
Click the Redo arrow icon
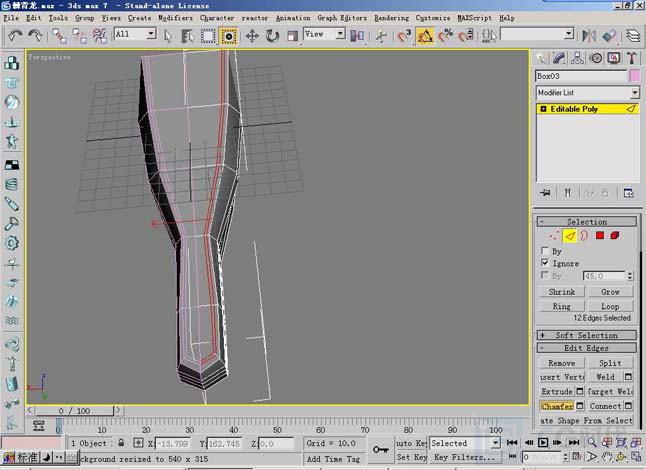tap(35, 36)
